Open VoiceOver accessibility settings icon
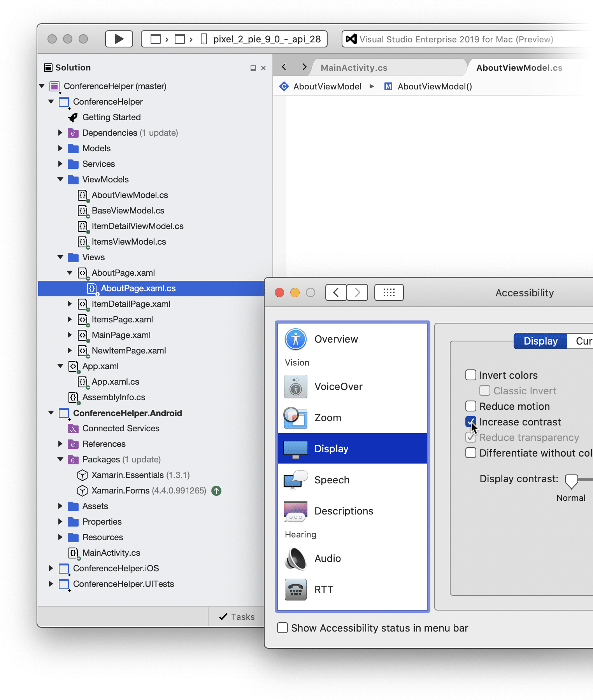 click(x=296, y=387)
